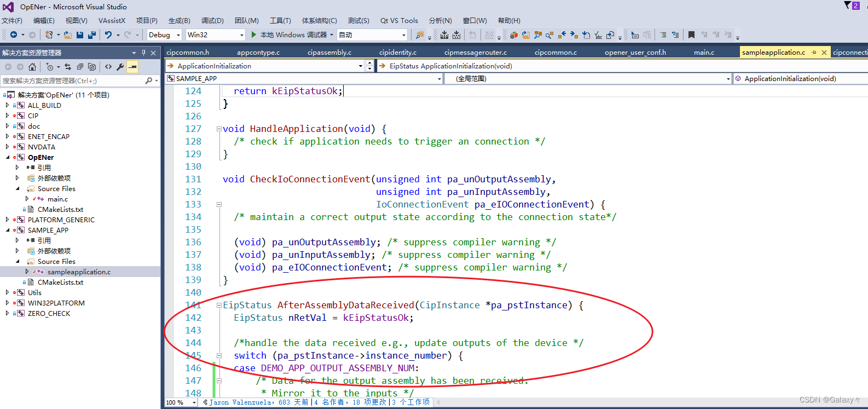Select the Utils project node
868x409 pixels.
tap(34, 292)
